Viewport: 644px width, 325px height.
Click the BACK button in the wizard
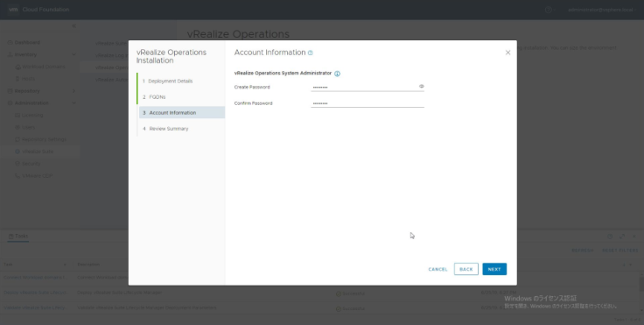(466, 269)
